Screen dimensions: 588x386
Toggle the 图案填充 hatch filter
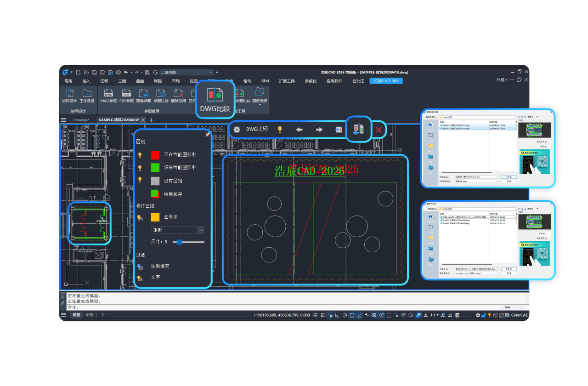(140, 266)
